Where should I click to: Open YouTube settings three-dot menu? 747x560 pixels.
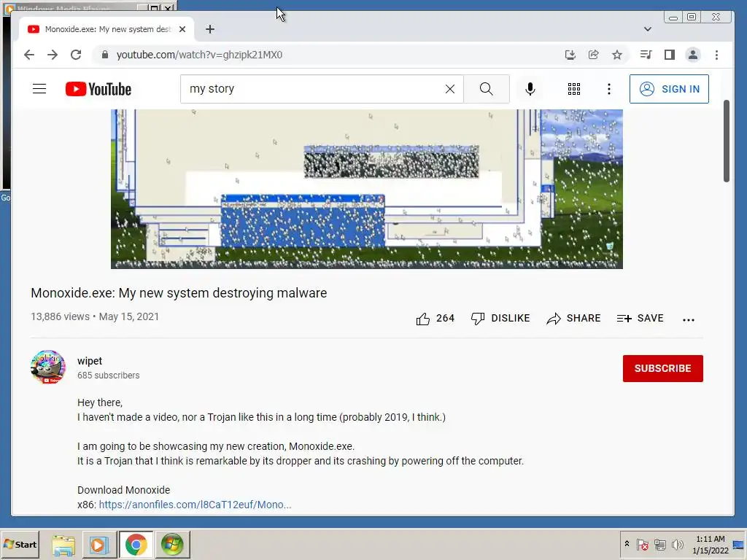point(609,89)
